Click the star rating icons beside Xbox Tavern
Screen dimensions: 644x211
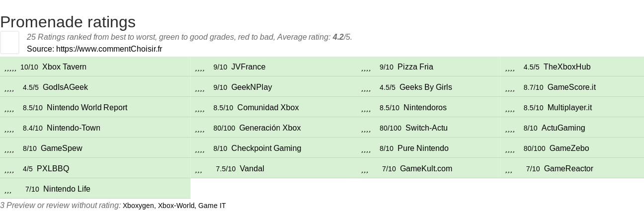pyautogui.click(x=10, y=68)
